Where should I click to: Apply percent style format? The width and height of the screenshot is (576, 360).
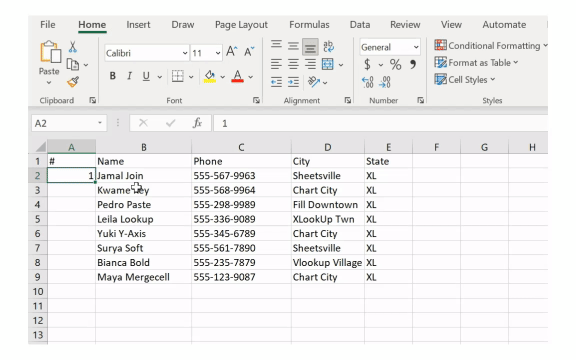pos(396,65)
